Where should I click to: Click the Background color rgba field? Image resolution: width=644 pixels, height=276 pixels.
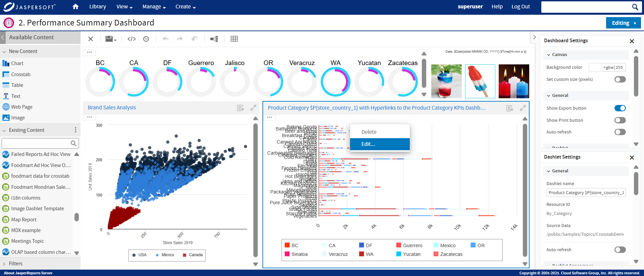(x=613, y=67)
